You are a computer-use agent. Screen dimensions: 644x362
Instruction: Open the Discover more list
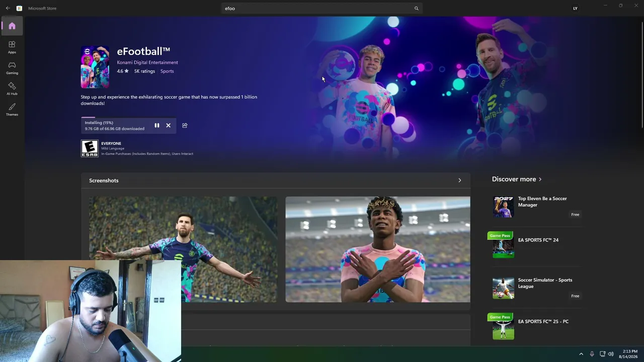click(517, 179)
